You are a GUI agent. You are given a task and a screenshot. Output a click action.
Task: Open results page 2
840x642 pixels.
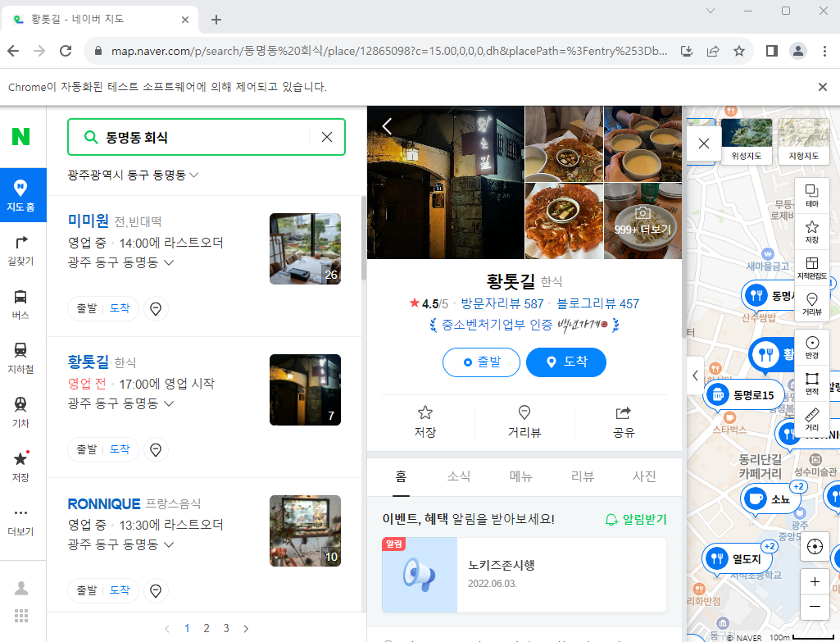[207, 629]
